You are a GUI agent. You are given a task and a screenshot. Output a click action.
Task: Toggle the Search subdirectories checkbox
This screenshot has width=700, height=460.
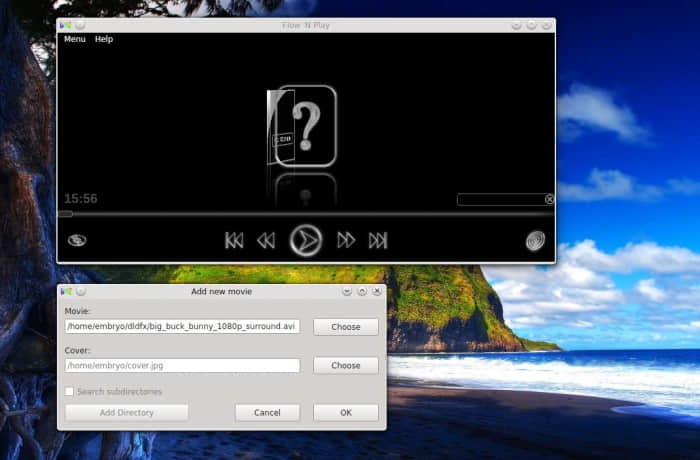69,392
